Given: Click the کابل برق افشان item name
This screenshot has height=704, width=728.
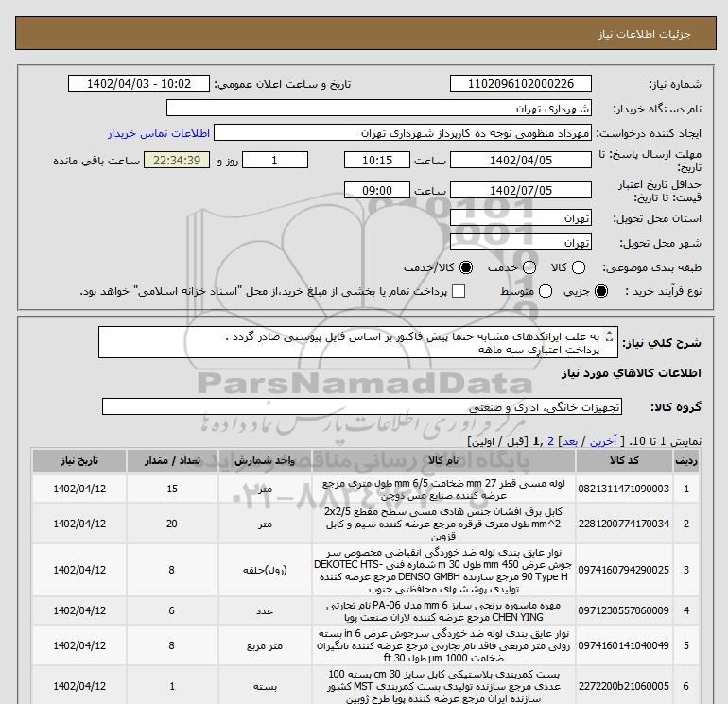Looking at the screenshot, I should (x=443, y=524).
